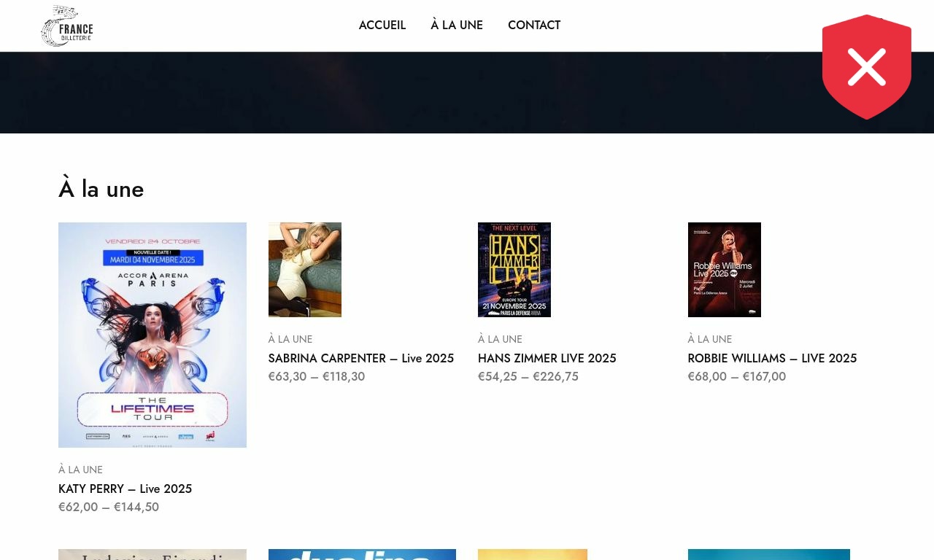Open HANS ZIMMER LIVE 2025 link
The height and width of the screenshot is (560, 934).
coord(547,358)
